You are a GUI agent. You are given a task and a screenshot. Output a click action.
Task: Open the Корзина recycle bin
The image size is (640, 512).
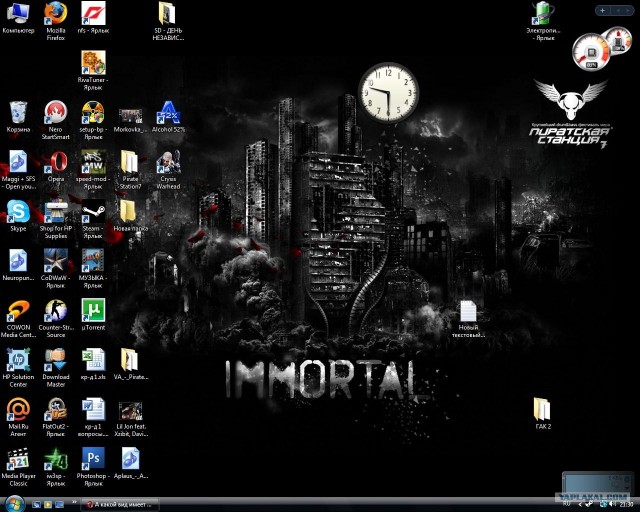pos(18,117)
